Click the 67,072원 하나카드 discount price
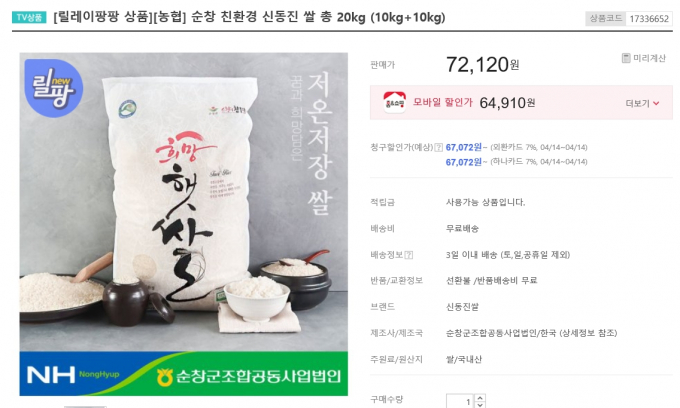This screenshot has height=408, width=680. click(464, 162)
